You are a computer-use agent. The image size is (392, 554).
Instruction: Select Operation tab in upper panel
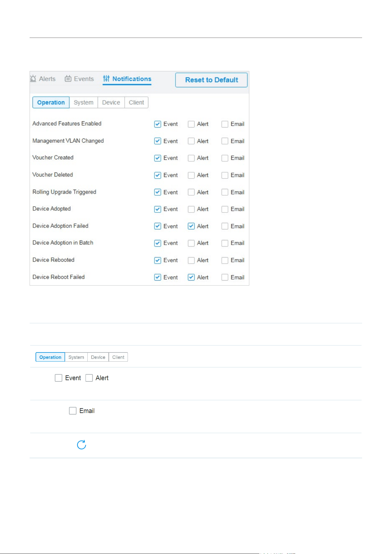[51, 102]
